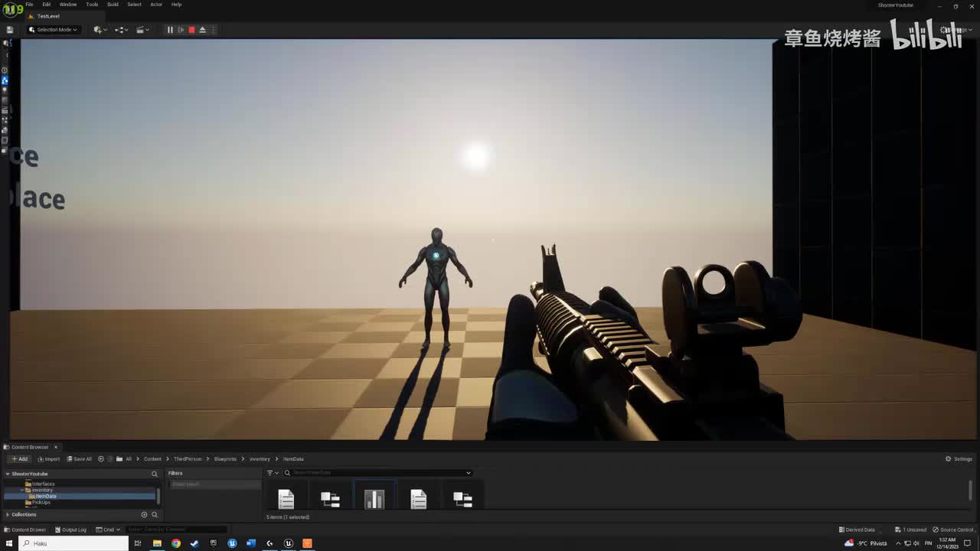The height and width of the screenshot is (551, 980).
Task: Collapse the inventory folder
Action: 22,490
